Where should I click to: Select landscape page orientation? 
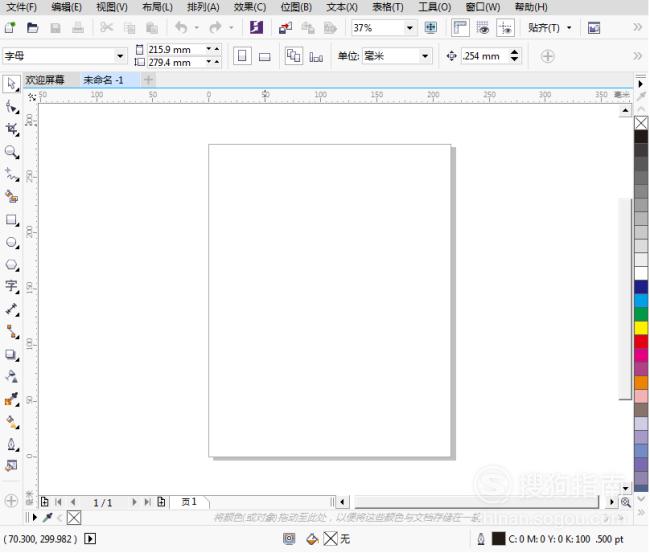click(264, 56)
